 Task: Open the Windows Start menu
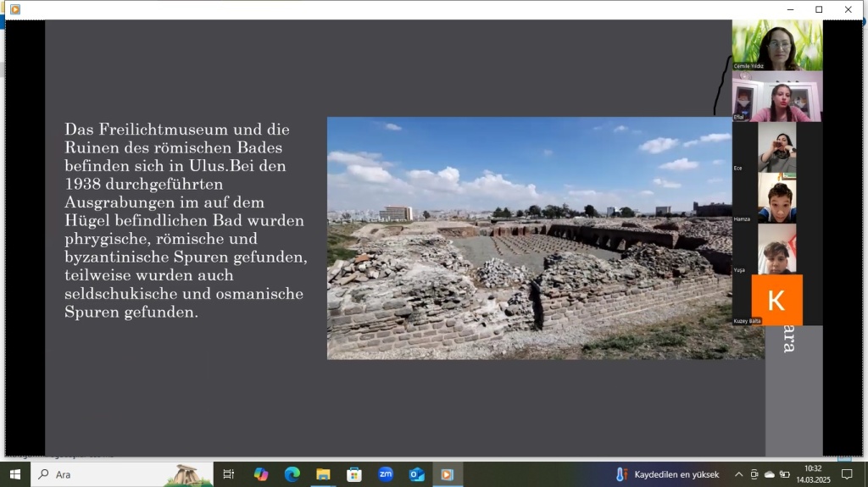pyautogui.click(x=14, y=474)
